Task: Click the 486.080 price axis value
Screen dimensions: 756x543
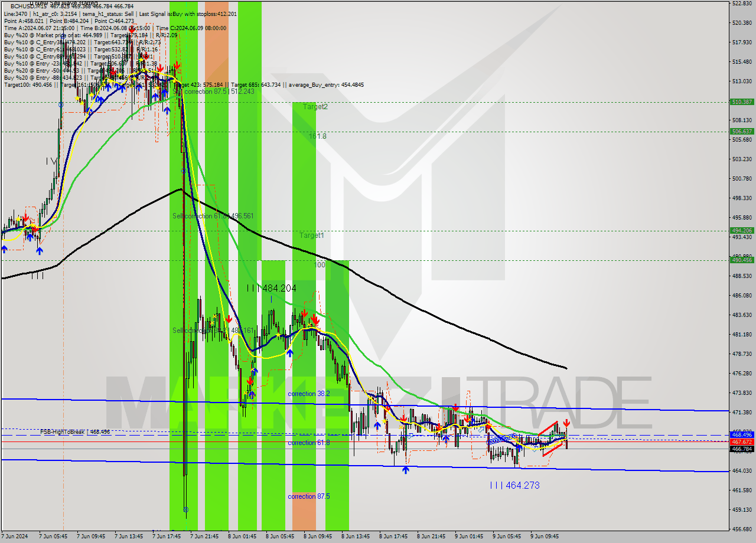Action: coord(741,295)
